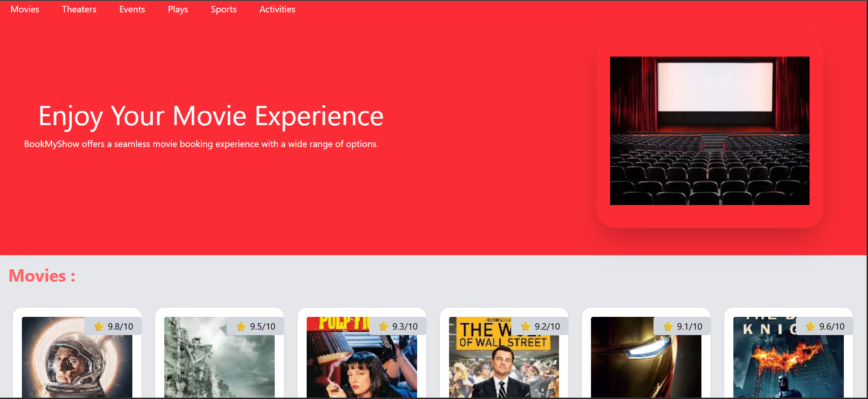Click the cinema hall hero image
The height and width of the screenshot is (399, 868).
(x=710, y=131)
